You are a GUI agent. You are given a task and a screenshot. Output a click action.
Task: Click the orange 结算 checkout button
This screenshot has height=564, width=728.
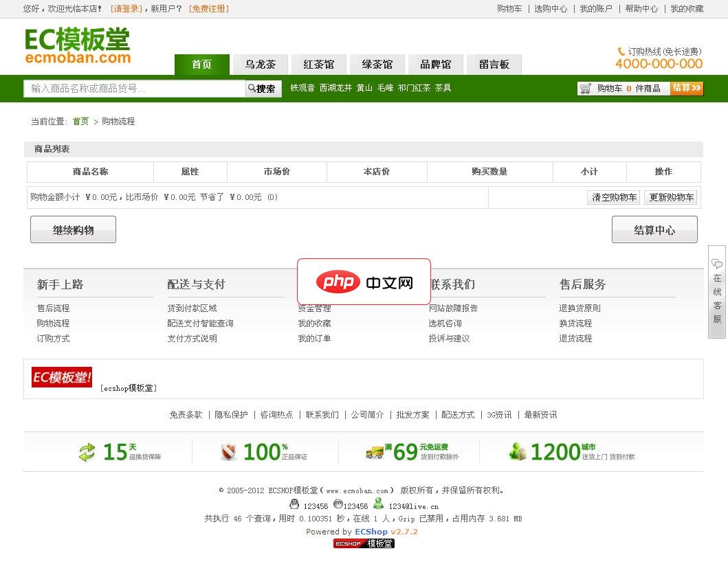686,89
